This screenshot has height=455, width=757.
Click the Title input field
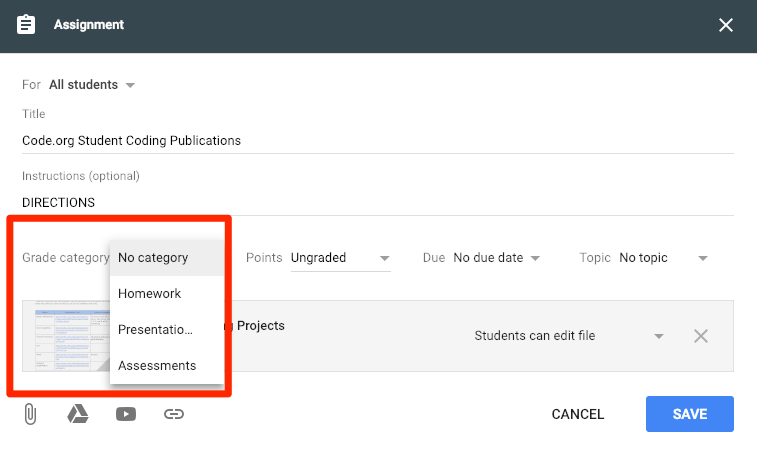(378, 141)
